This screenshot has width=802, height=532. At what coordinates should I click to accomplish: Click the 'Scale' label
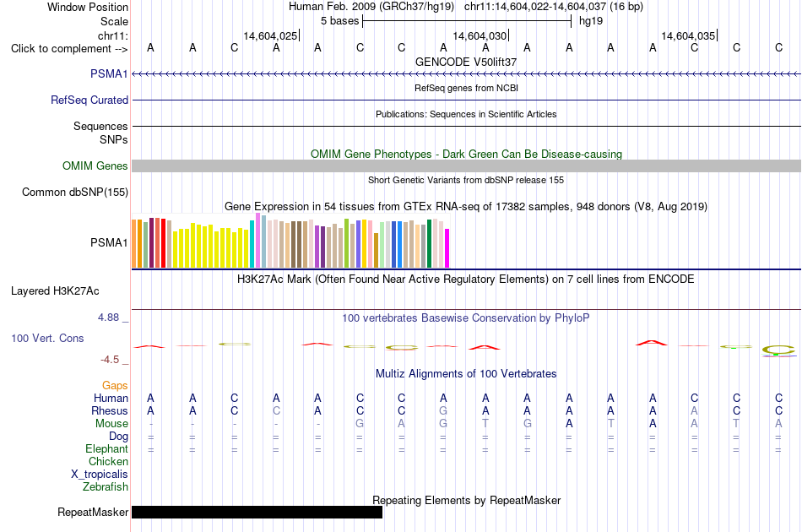coord(114,21)
